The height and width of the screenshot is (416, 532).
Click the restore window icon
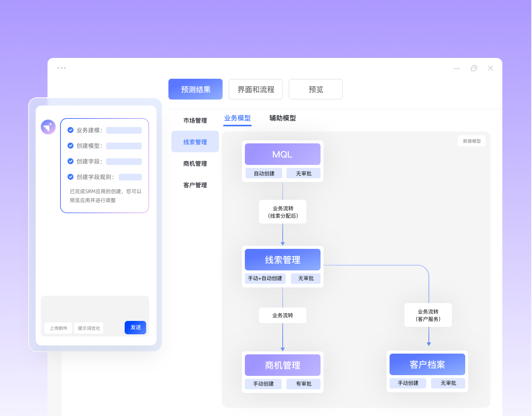coord(474,68)
